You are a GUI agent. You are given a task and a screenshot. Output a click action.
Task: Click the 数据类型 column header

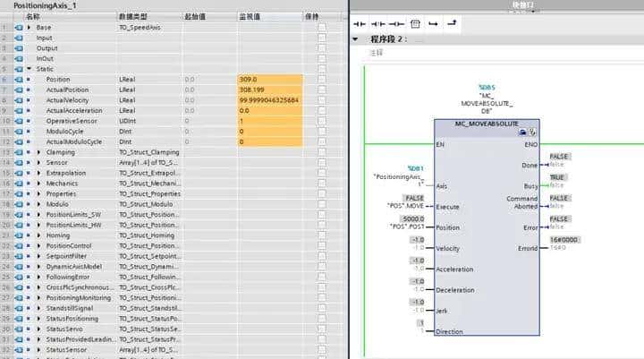pos(132,17)
